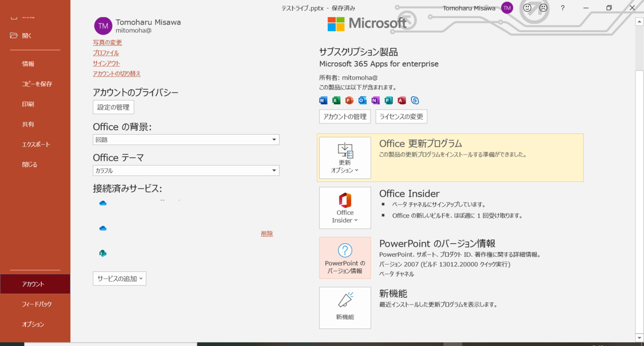Image resolution: width=644 pixels, height=346 pixels.
Task: Select 情報 in the backstage menu
Action: pos(28,64)
